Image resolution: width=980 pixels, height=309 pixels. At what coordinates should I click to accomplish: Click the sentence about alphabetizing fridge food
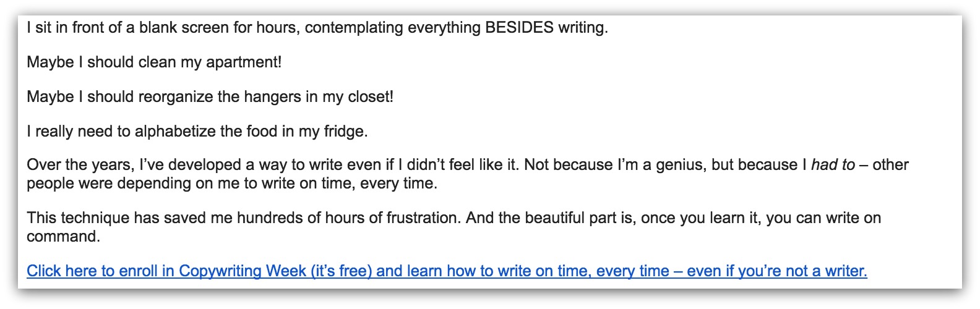pos(197,132)
